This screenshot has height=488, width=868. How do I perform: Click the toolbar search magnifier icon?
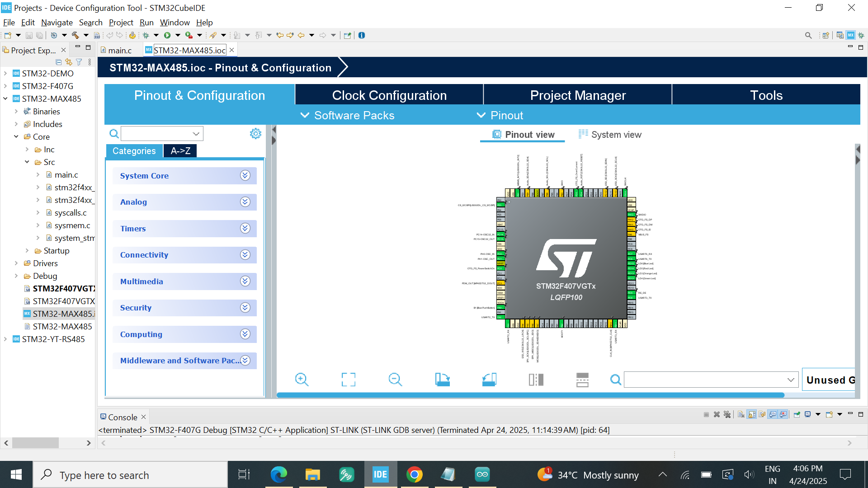(808, 35)
